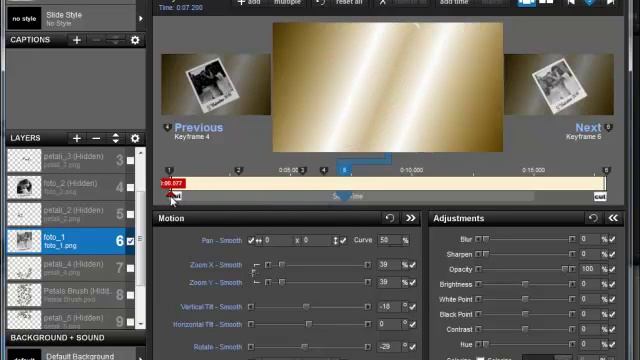
Task: Add a new caption with the plus icon
Action: 77,40
